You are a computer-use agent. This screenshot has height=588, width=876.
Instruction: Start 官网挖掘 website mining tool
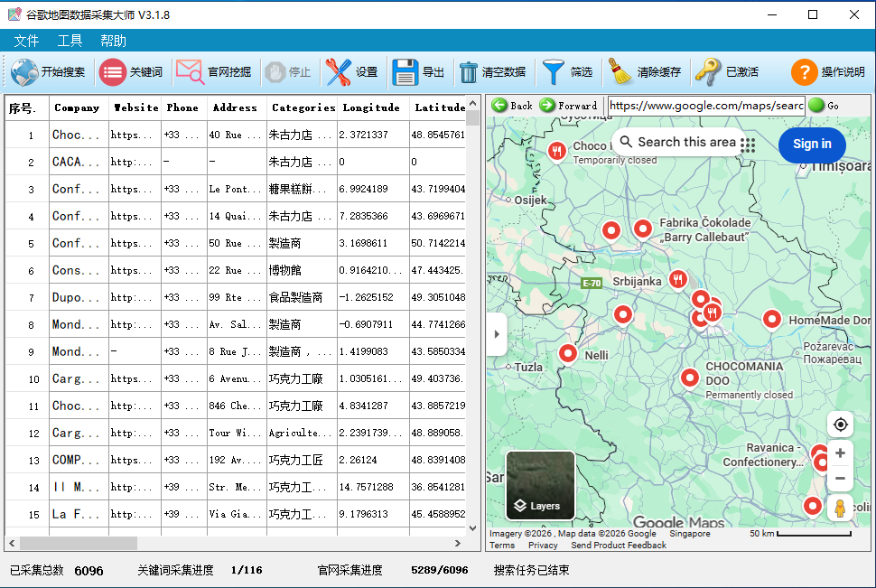[x=190, y=72]
